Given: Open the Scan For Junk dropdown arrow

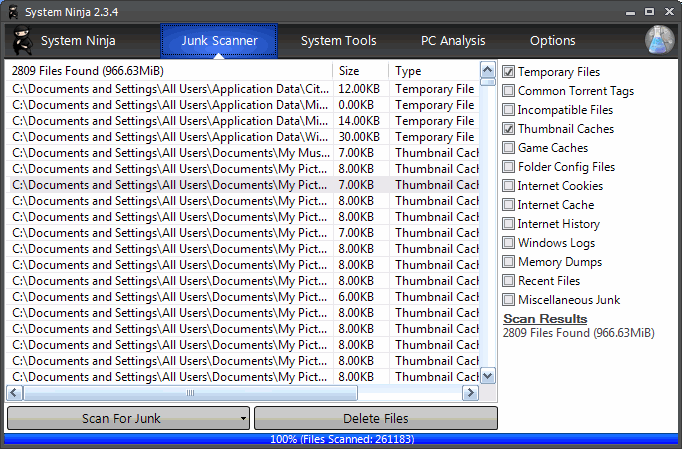Looking at the screenshot, I should point(243,419).
